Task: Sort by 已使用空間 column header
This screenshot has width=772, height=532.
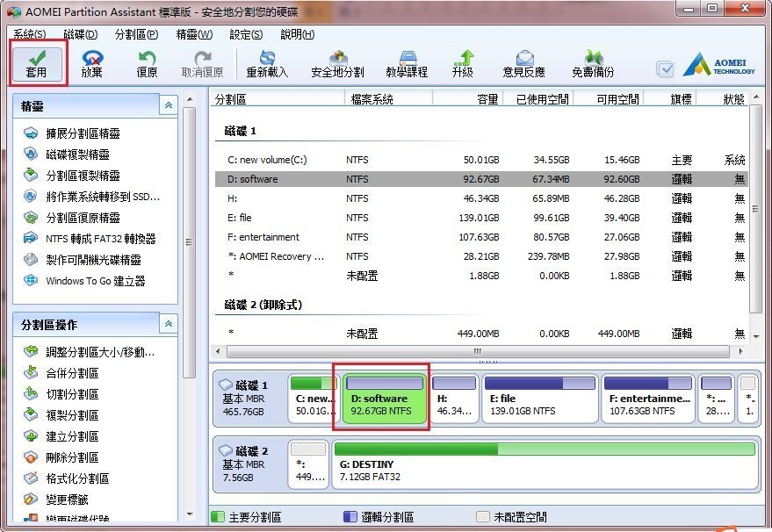Action: click(538, 99)
